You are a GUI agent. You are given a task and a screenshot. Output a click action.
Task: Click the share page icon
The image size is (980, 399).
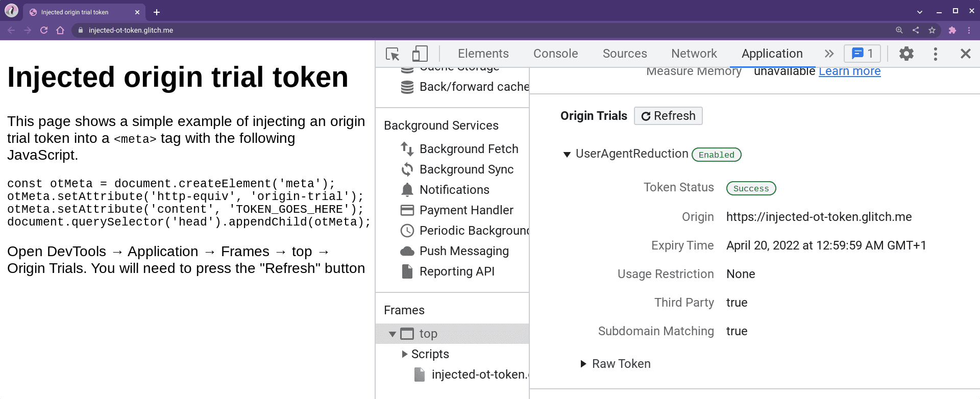pos(916,30)
